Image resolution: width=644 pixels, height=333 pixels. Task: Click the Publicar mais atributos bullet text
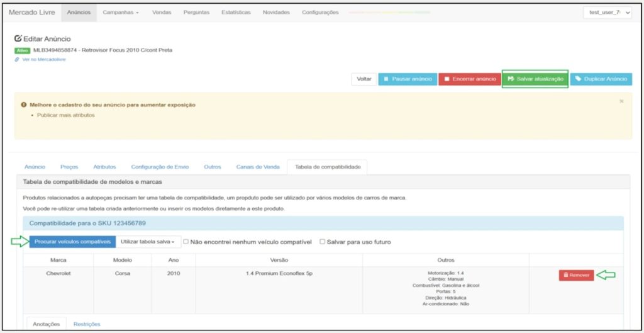point(65,115)
